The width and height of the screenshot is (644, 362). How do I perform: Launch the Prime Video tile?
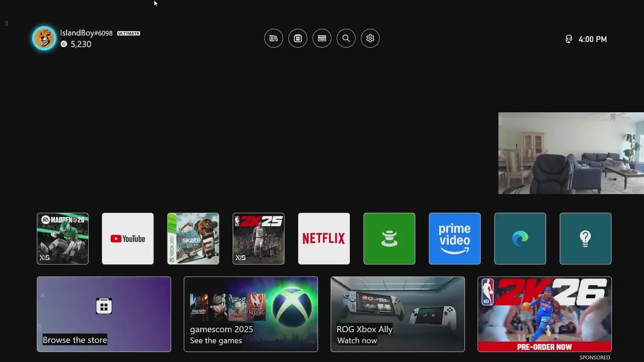(455, 238)
